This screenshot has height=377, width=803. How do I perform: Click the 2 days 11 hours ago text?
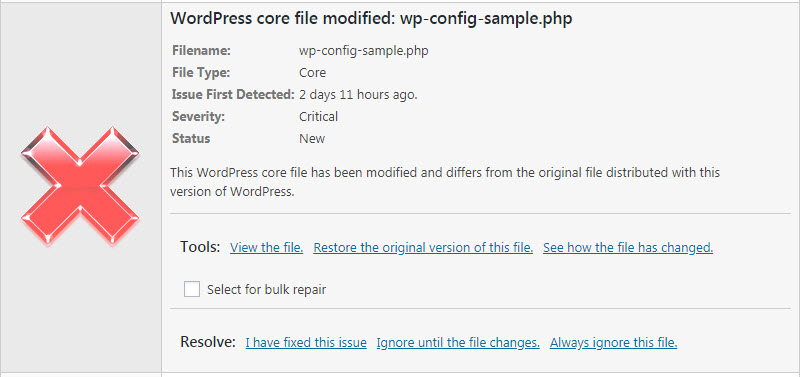(358, 95)
